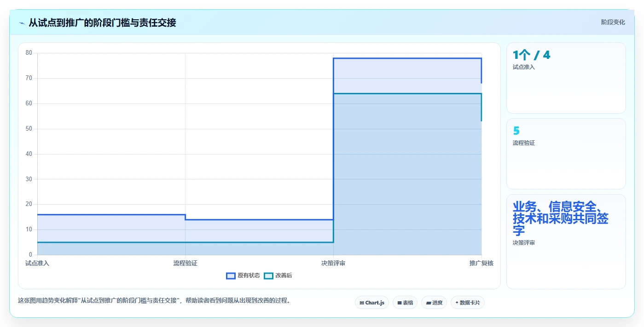Click the Chart.js tag chip
This screenshot has height=327, width=644.
(x=372, y=303)
